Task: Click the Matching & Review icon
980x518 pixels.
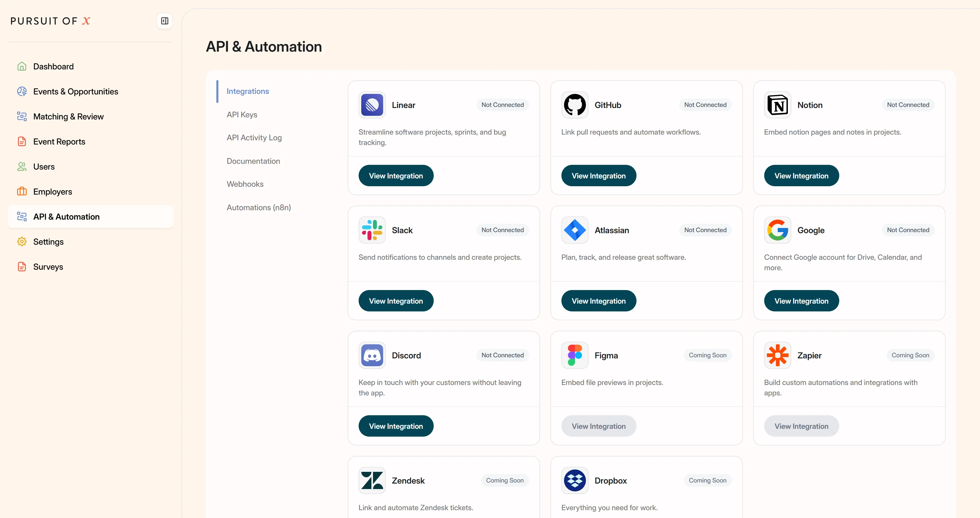Action: [22, 117]
